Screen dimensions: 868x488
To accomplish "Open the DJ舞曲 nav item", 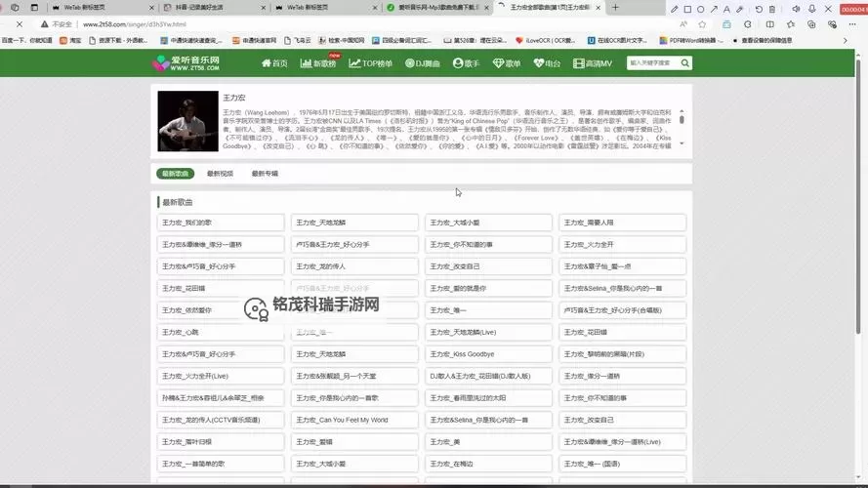I will [x=423, y=63].
